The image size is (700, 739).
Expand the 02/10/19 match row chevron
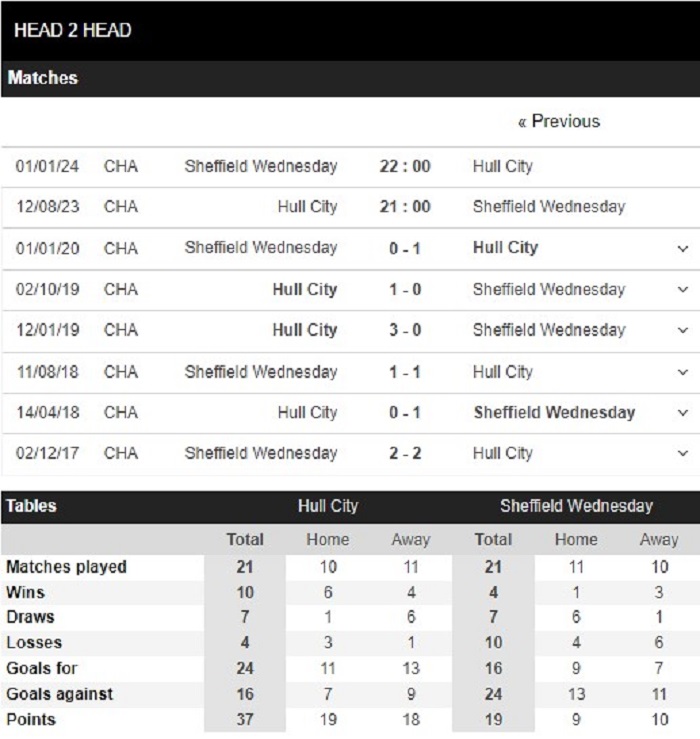[683, 289]
